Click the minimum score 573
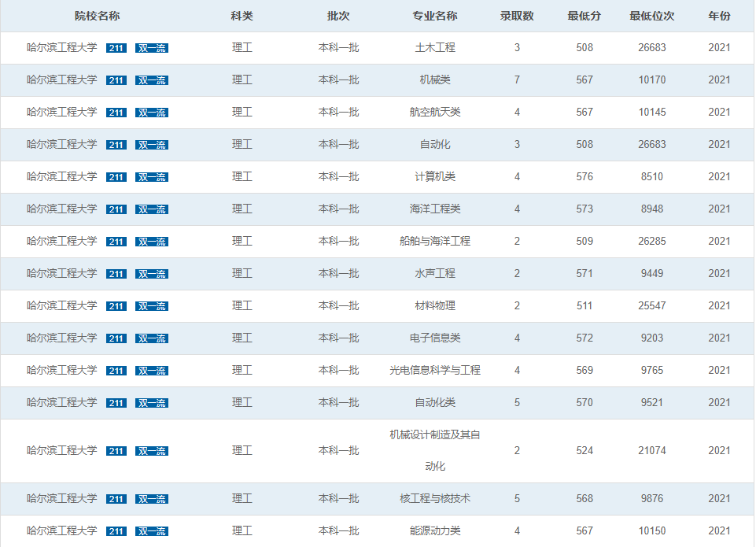Viewport: 756px width, 547px height. coord(585,209)
